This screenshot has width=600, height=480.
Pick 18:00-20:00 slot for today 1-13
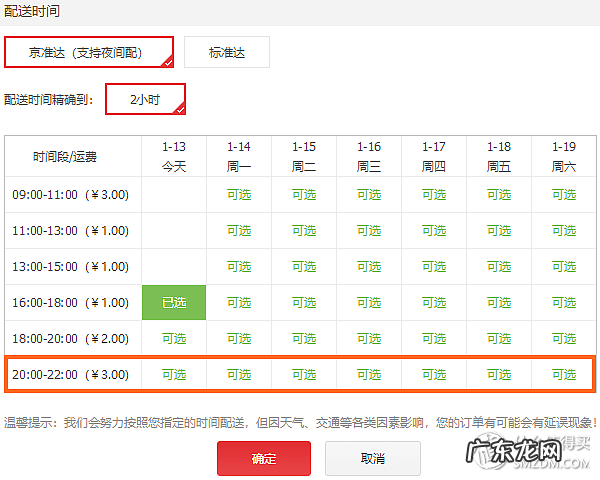(x=174, y=338)
